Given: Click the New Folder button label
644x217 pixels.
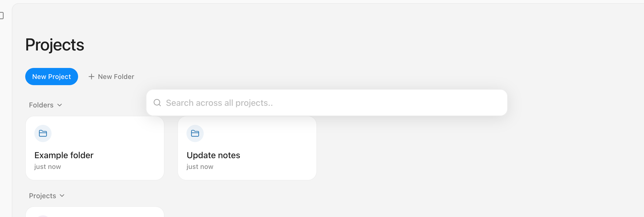Looking at the screenshot, I should tap(116, 77).
